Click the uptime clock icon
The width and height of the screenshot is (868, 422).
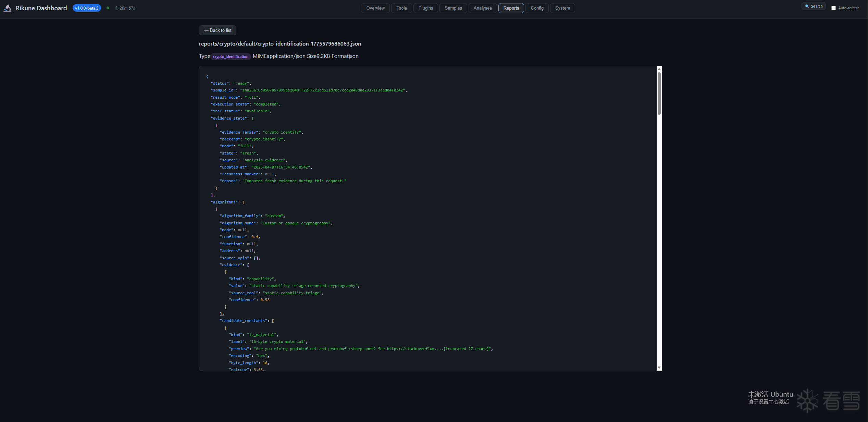click(116, 8)
